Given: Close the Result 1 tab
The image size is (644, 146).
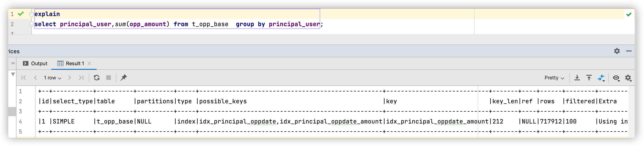Looking at the screenshot, I should tap(90, 63).
